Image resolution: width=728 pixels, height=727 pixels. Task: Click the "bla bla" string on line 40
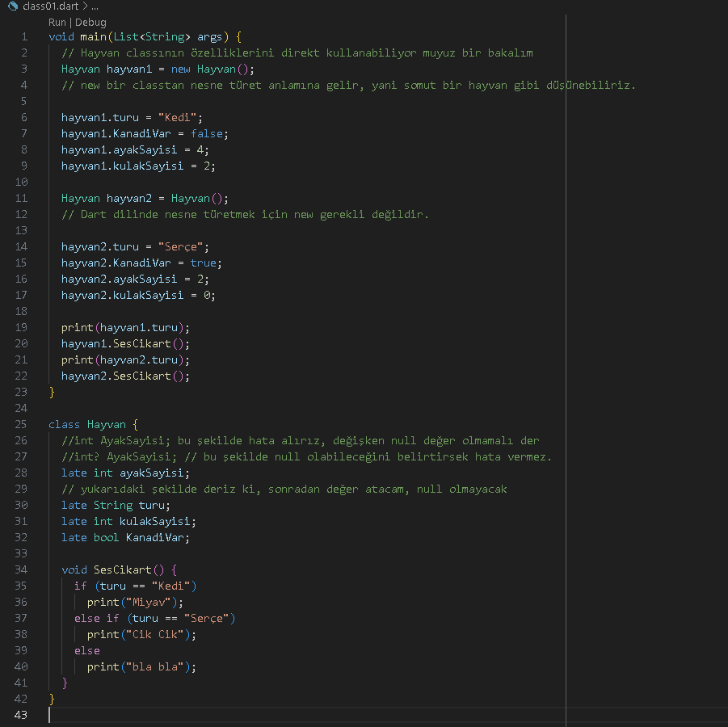pos(155,666)
